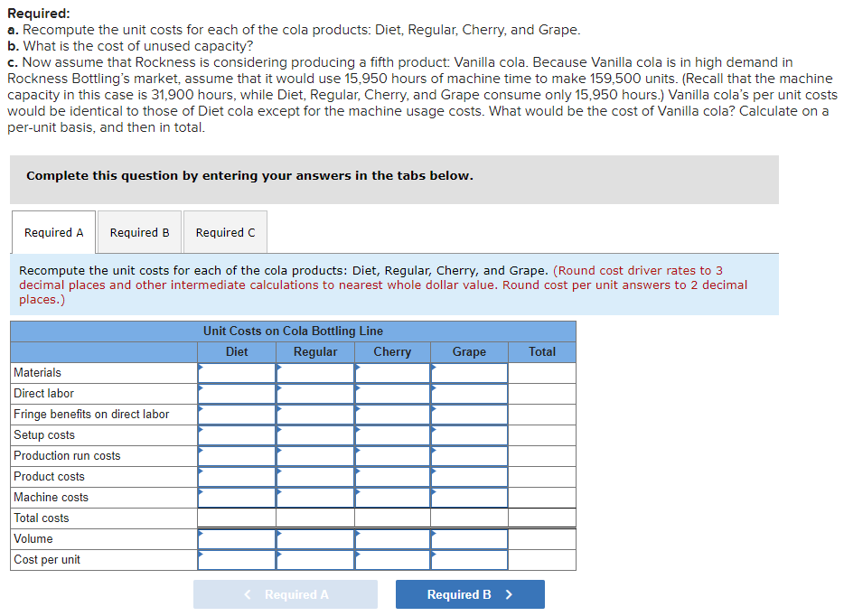Switch to the Required A tab
Viewport: 844px width, 616px height.
click(x=54, y=232)
